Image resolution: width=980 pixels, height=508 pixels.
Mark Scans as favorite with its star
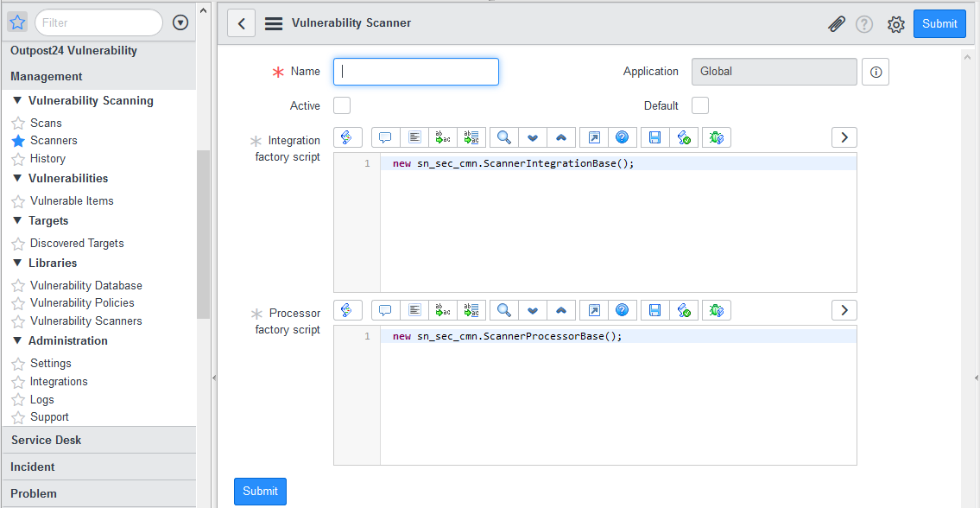18,124
